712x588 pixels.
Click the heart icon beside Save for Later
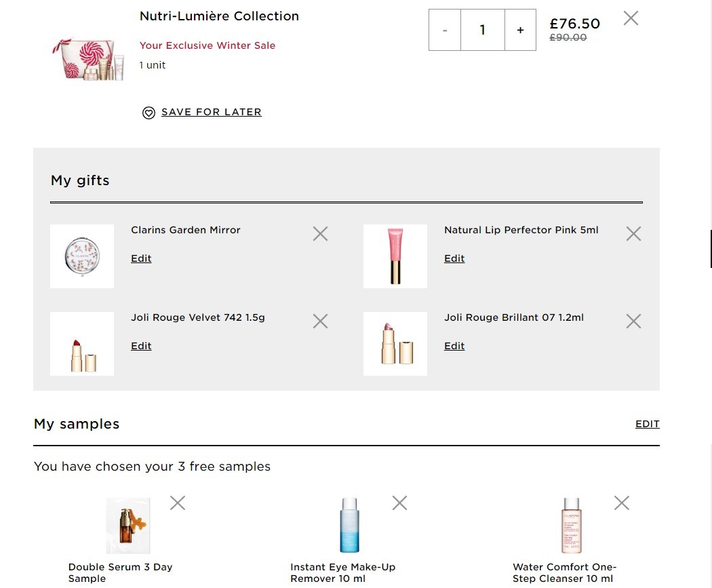(x=149, y=113)
